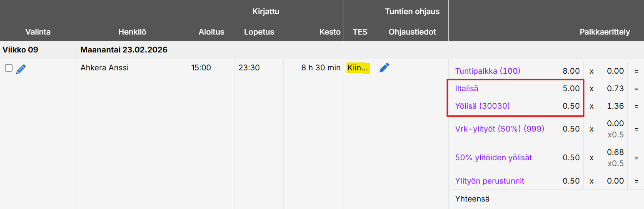Click the Henkilö column header
The image size is (644, 209).
(132, 32)
